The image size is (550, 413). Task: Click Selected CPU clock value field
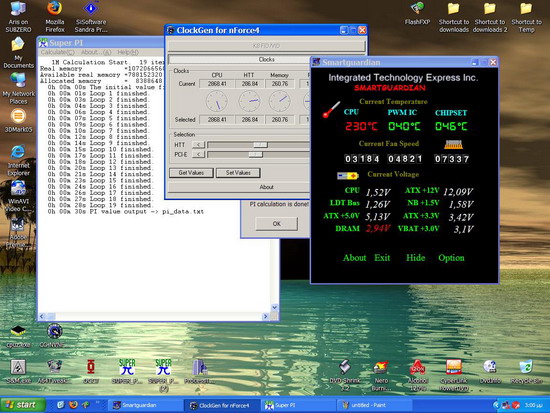click(217, 120)
